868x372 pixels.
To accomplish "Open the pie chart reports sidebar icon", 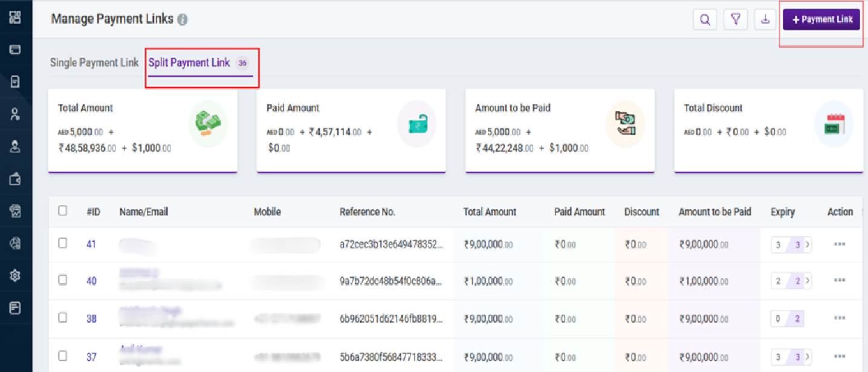I will pos(15,243).
